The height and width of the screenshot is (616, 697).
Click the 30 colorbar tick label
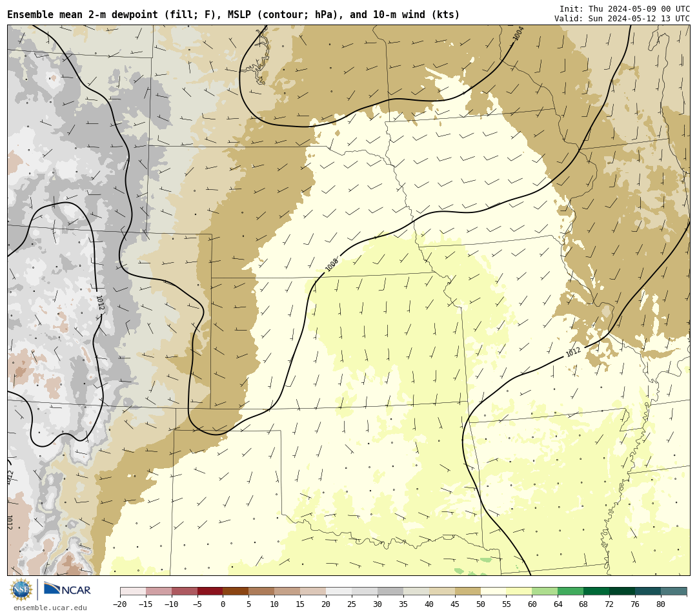pos(378,604)
